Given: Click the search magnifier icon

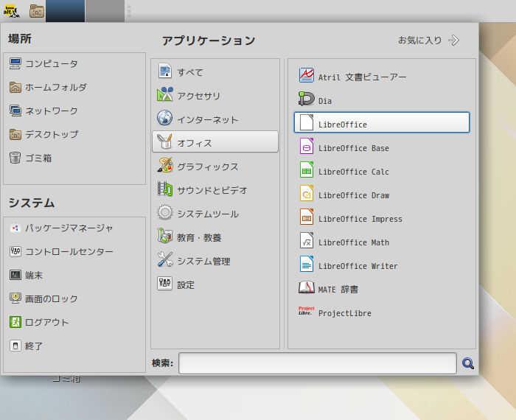Looking at the screenshot, I should point(468,363).
